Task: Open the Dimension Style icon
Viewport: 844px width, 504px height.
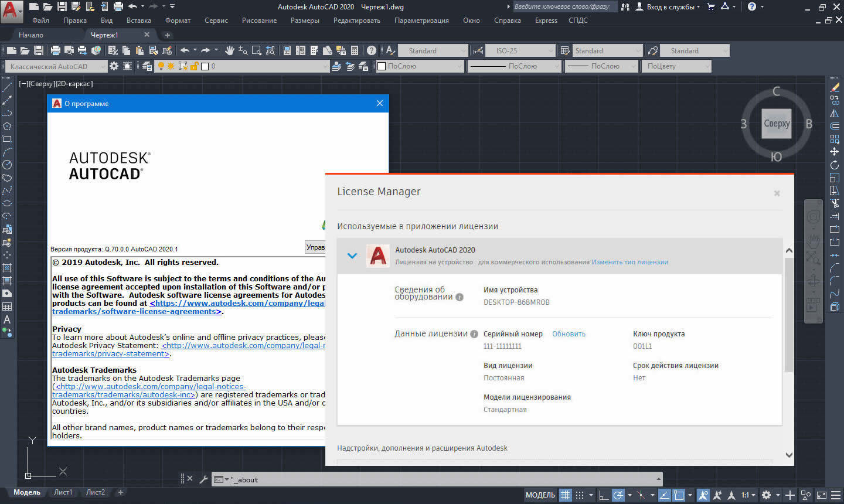Action: click(x=478, y=50)
